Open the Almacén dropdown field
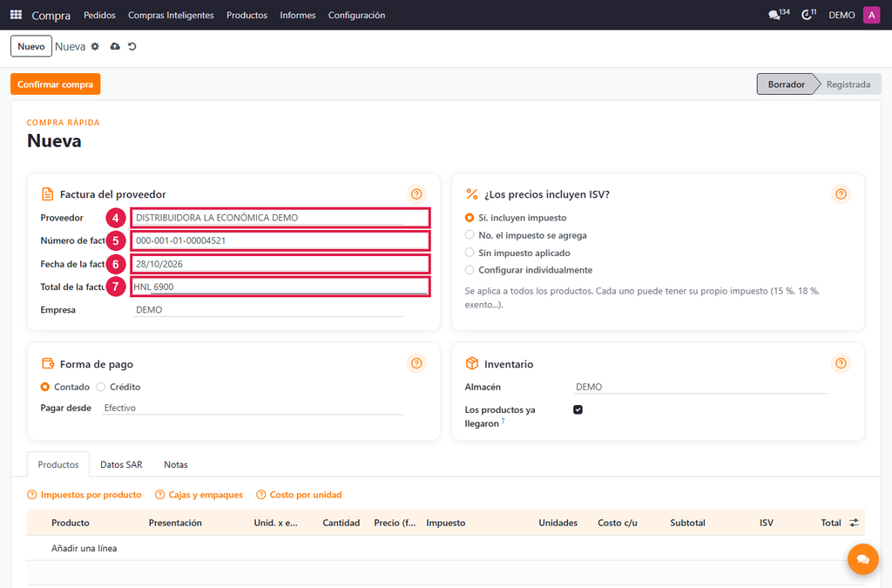Viewport: 892px width, 588px height. click(x=700, y=387)
